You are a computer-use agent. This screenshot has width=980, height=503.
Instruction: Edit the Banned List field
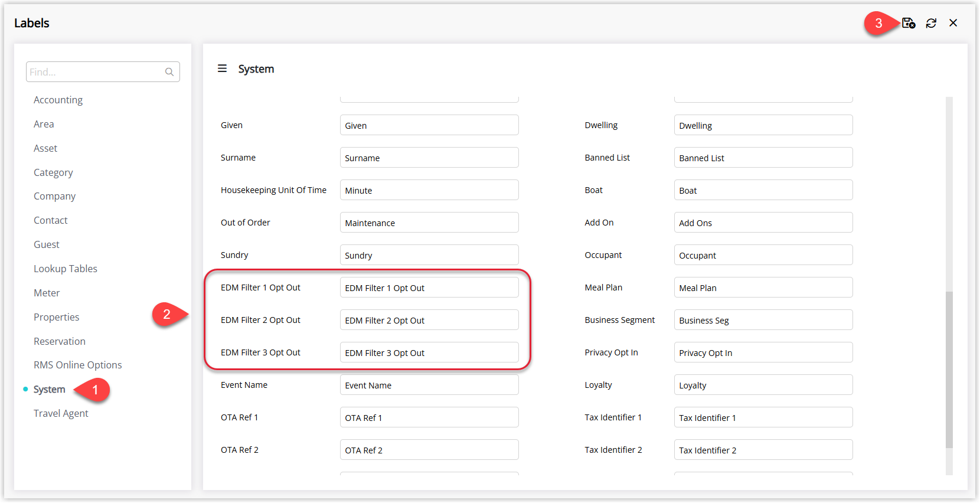[x=763, y=158]
